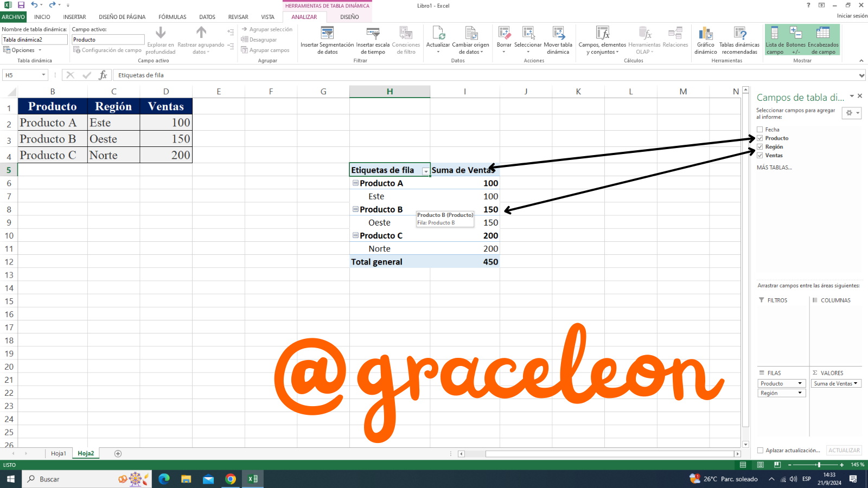Click Iniciar sesión to sign in
The width and height of the screenshot is (868, 488).
click(x=852, y=16)
